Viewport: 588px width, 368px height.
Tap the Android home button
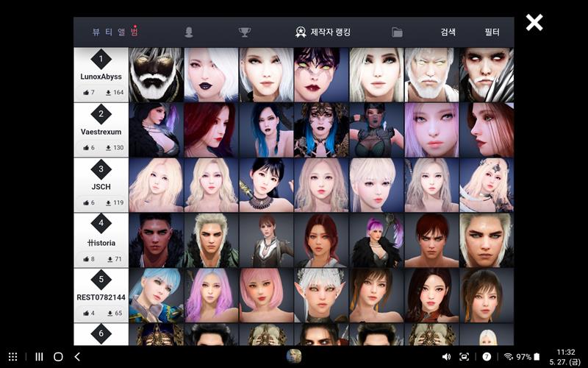coord(58,357)
